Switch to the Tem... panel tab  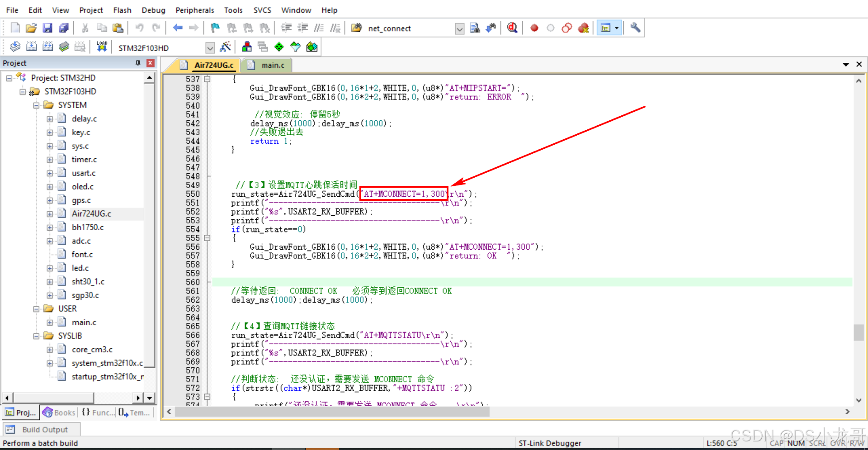134,412
